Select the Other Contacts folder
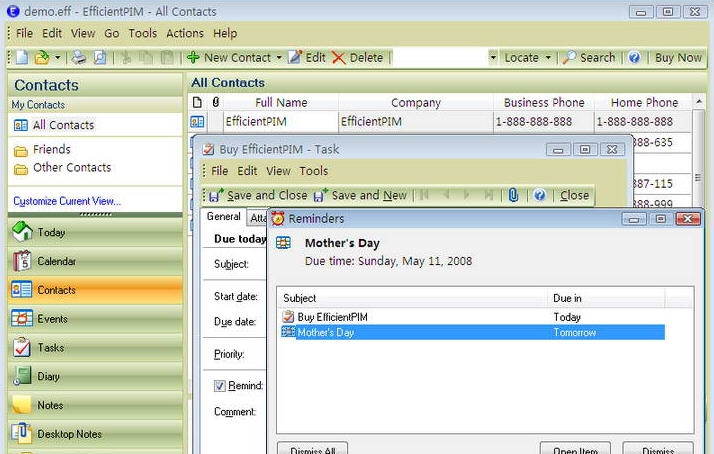 point(63,168)
